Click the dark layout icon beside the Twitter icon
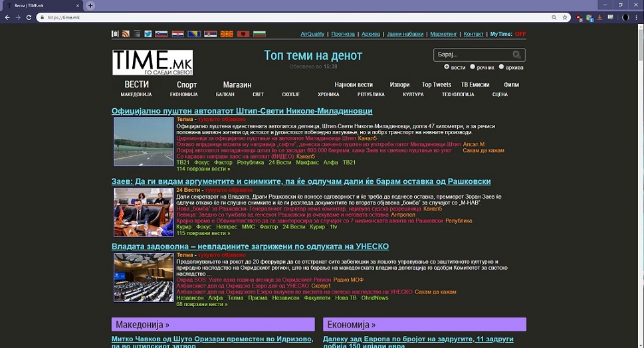The width and height of the screenshot is (644, 348). coord(137,34)
